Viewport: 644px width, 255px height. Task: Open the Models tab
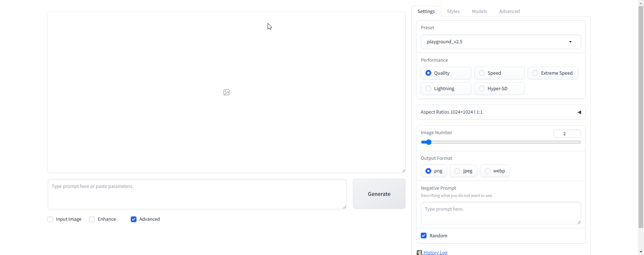click(479, 11)
